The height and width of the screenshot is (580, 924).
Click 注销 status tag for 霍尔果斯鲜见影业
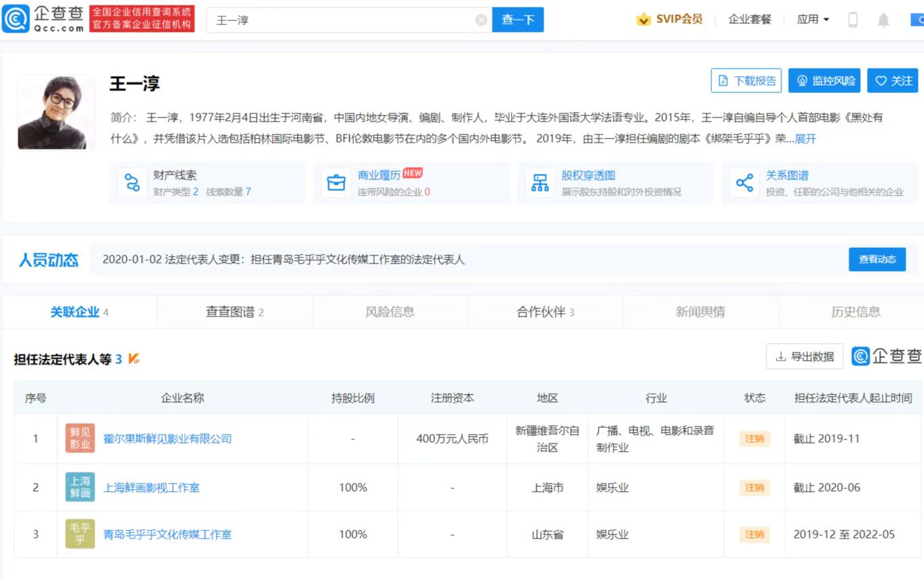point(755,439)
